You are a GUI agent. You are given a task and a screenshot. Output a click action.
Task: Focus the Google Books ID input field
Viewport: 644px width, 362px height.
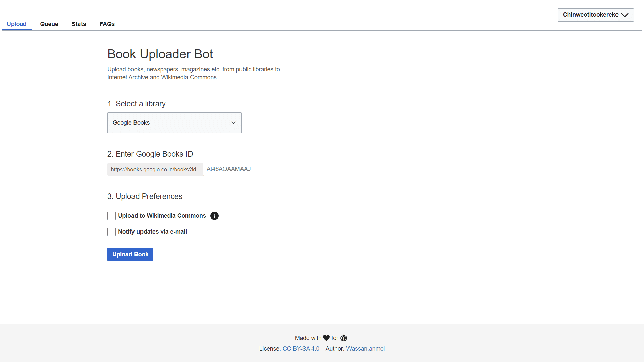(256, 169)
